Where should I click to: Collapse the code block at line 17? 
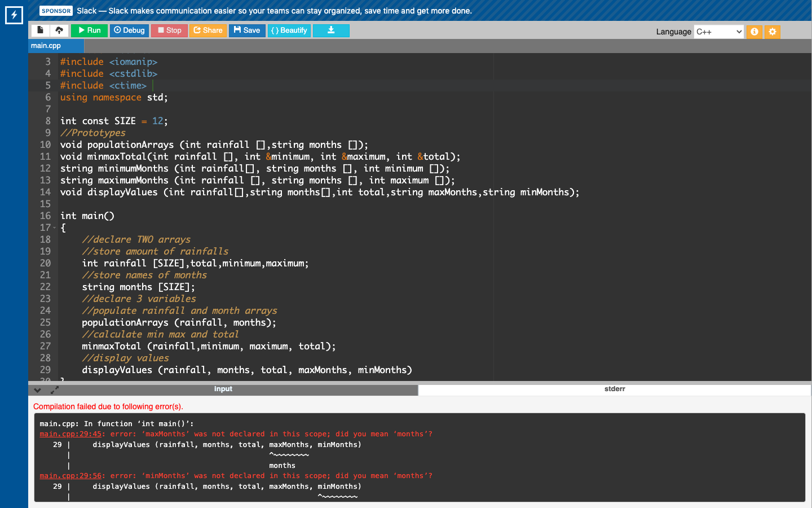click(x=55, y=227)
